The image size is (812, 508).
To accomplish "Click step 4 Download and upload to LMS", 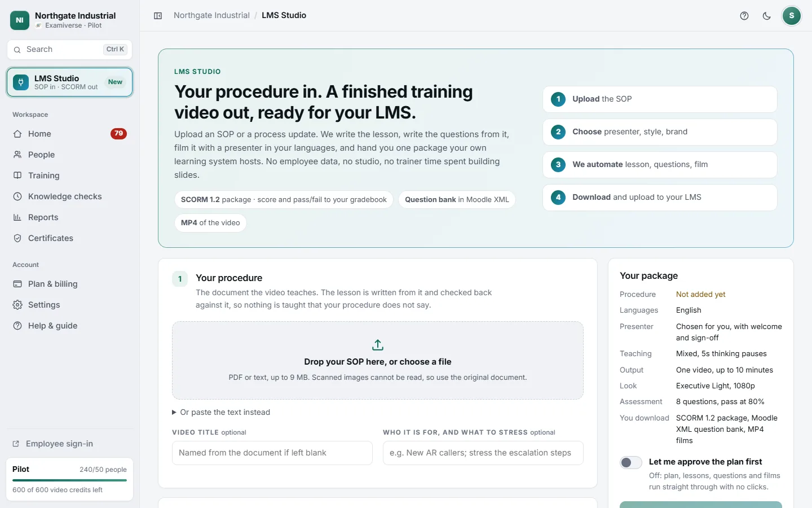I will pyautogui.click(x=660, y=198).
